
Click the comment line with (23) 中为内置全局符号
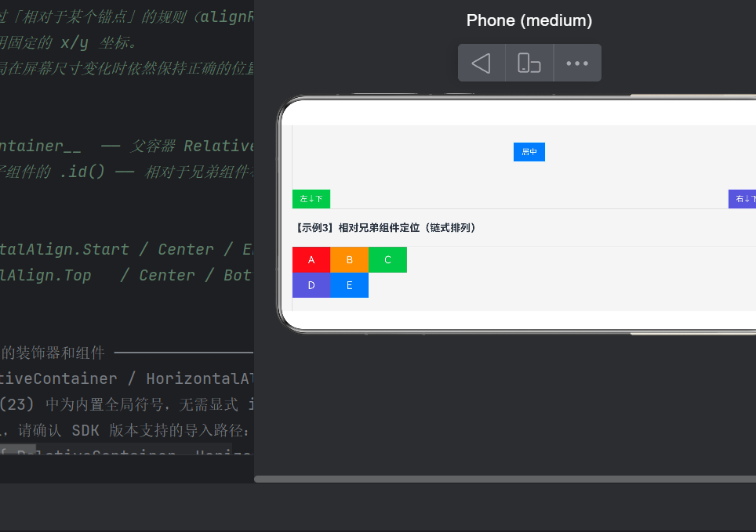126,404
